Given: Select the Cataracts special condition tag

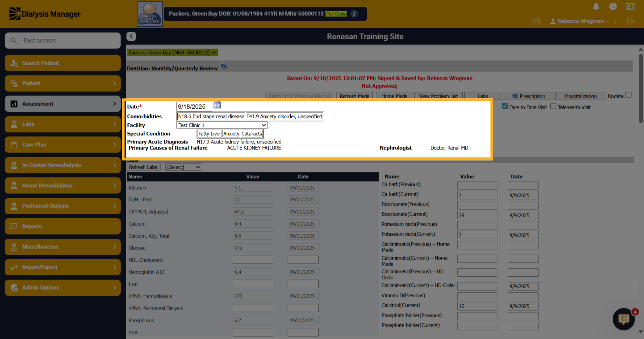Looking at the screenshot, I should coord(252,134).
